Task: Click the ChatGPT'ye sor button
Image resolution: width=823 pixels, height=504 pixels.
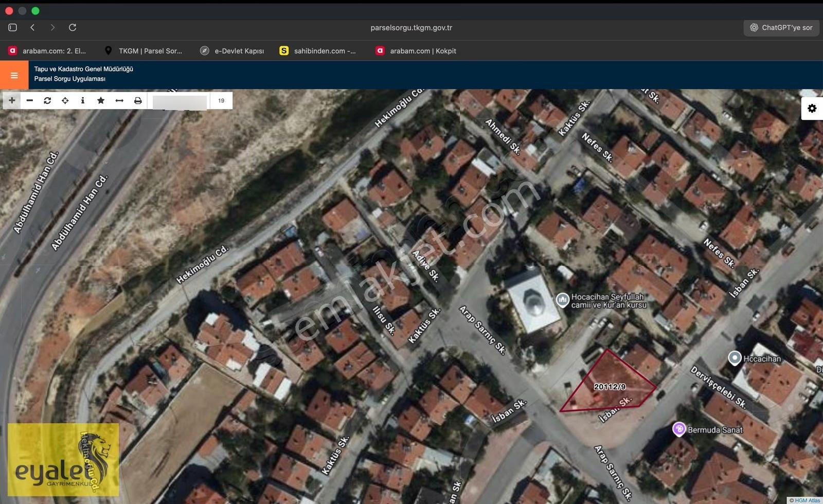Action: [781, 28]
